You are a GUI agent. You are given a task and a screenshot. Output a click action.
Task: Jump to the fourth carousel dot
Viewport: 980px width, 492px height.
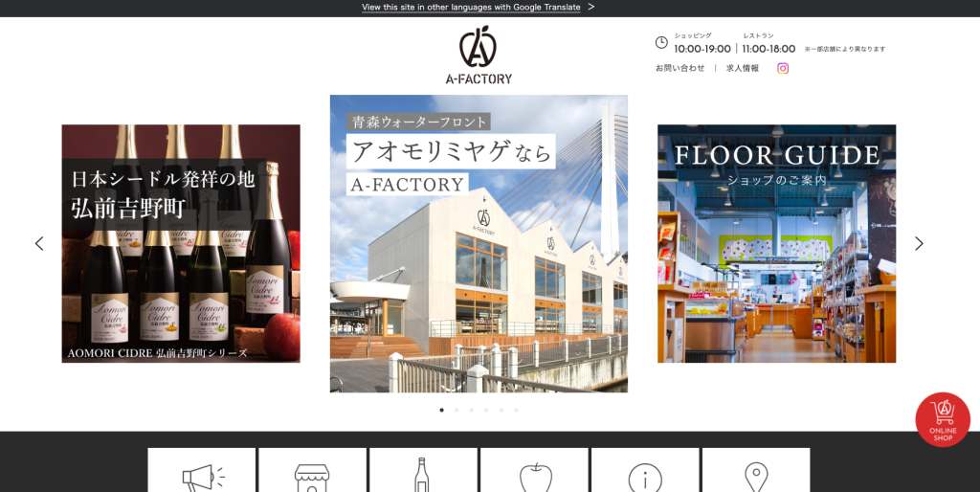pos(486,410)
